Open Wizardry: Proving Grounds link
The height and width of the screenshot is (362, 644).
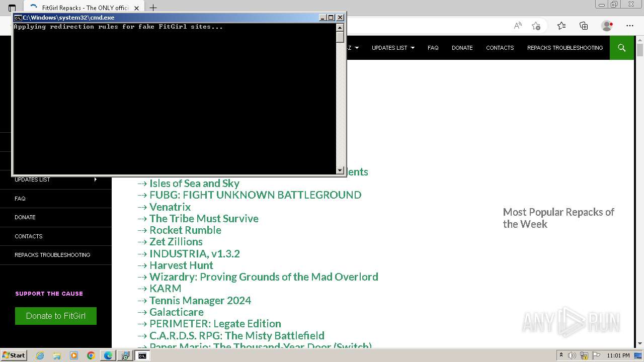click(x=264, y=277)
